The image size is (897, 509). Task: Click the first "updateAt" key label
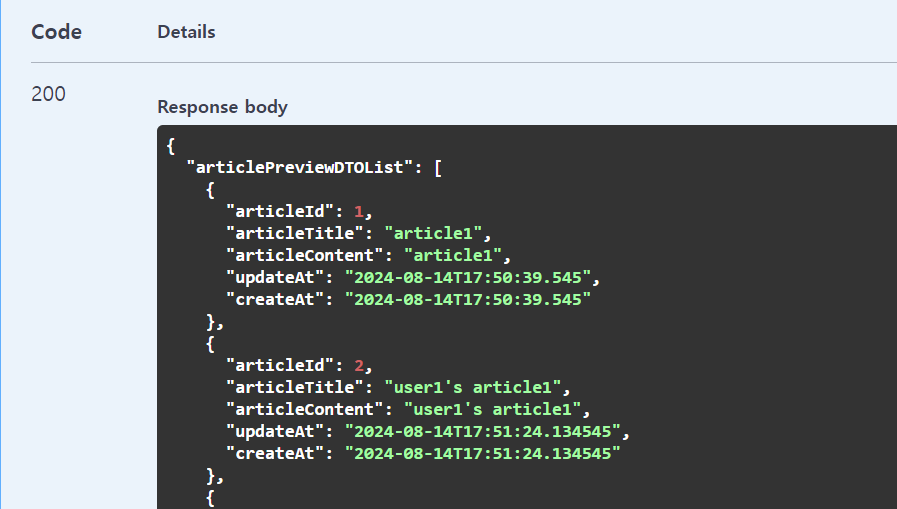point(275,277)
